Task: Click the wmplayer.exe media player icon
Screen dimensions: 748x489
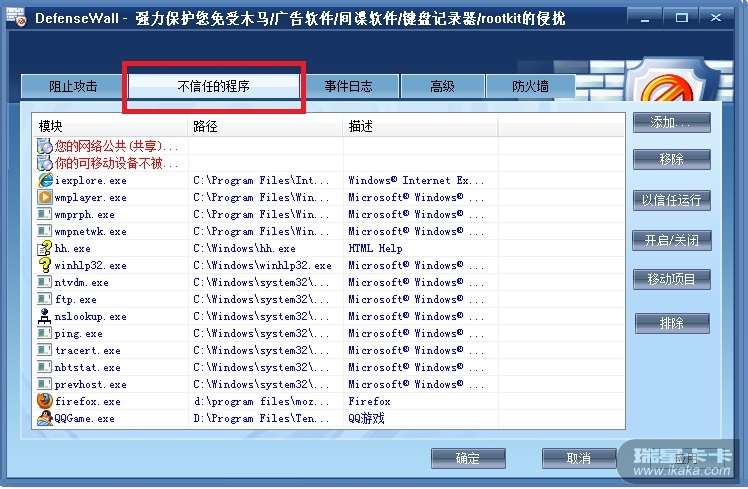Action: [45, 197]
